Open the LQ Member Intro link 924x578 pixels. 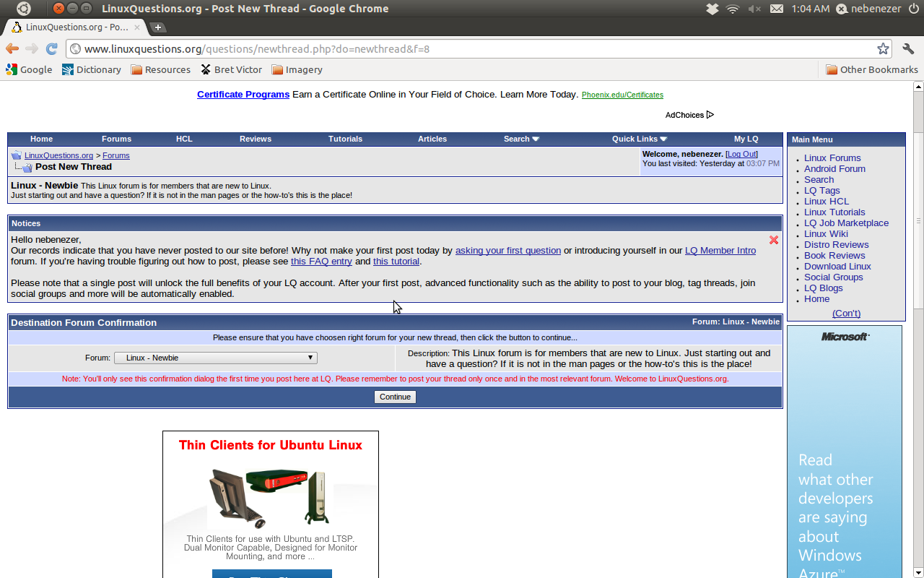coord(720,250)
